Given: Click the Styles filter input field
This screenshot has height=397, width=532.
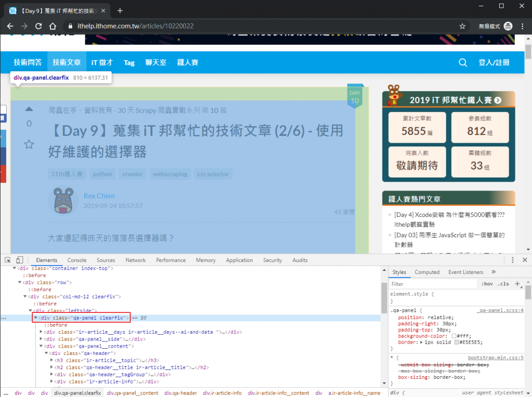Looking at the screenshot, I should click(433, 284).
